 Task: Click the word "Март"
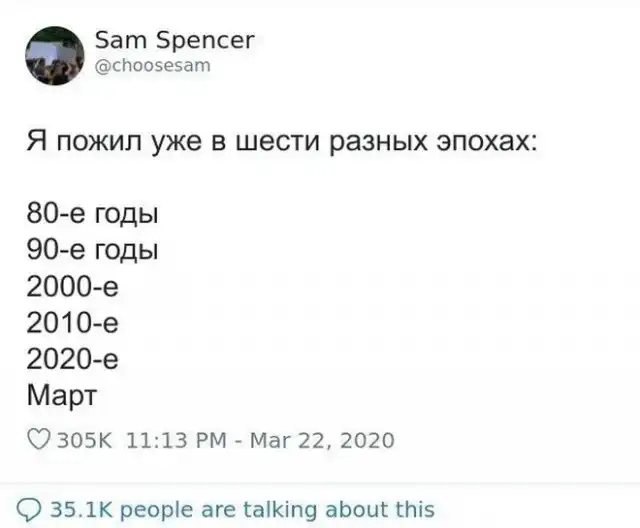tap(60, 393)
